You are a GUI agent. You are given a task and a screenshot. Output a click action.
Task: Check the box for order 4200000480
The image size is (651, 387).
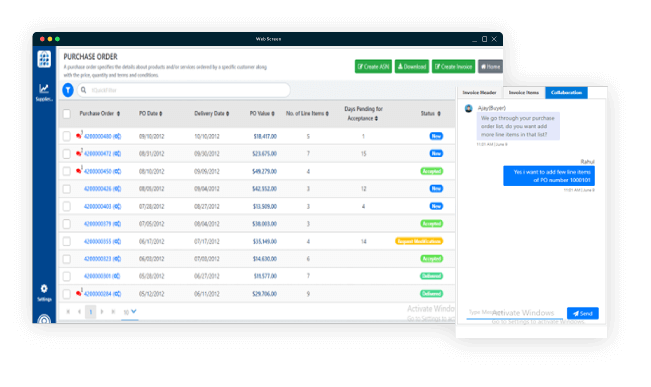coord(66,136)
